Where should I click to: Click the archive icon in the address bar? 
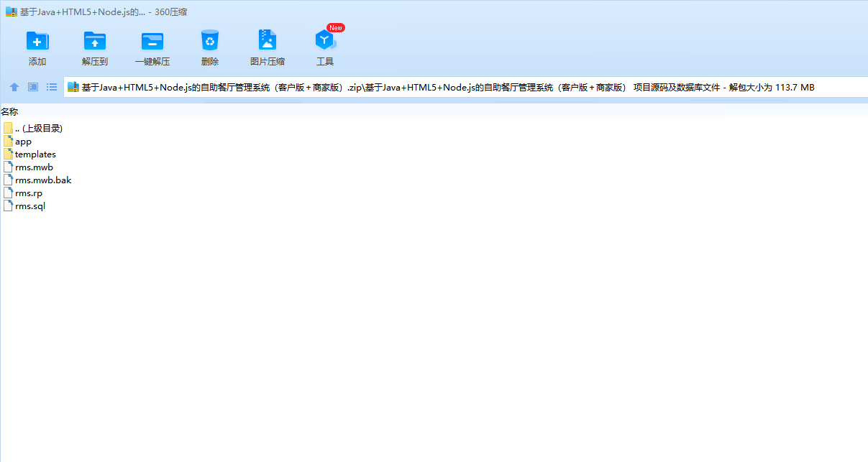73,87
